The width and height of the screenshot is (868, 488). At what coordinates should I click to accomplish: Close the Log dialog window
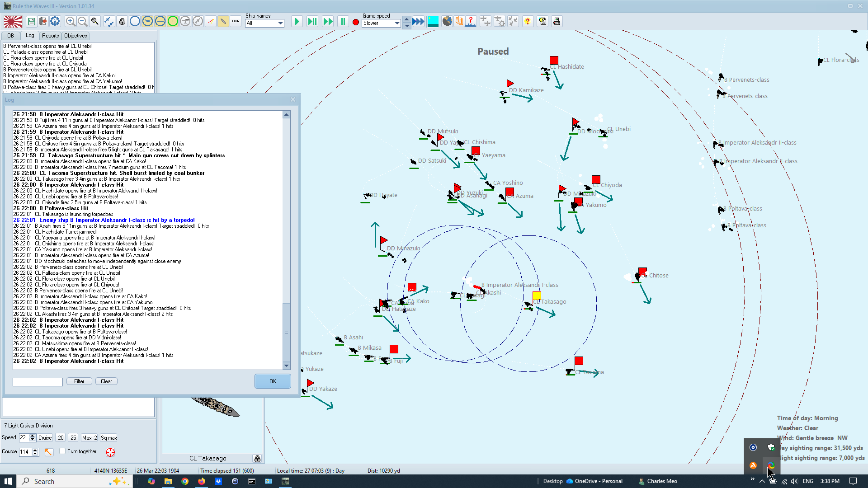pyautogui.click(x=293, y=99)
